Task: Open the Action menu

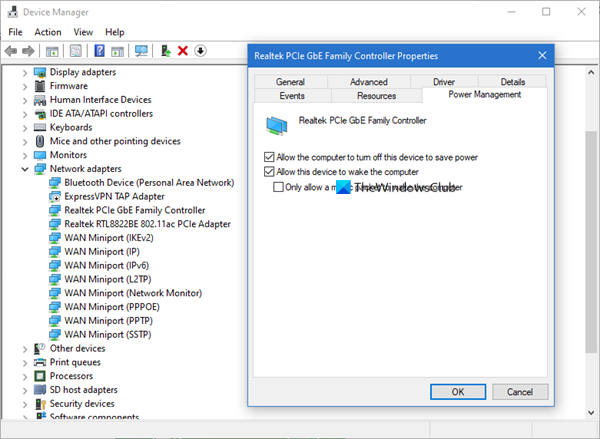Action: click(48, 32)
